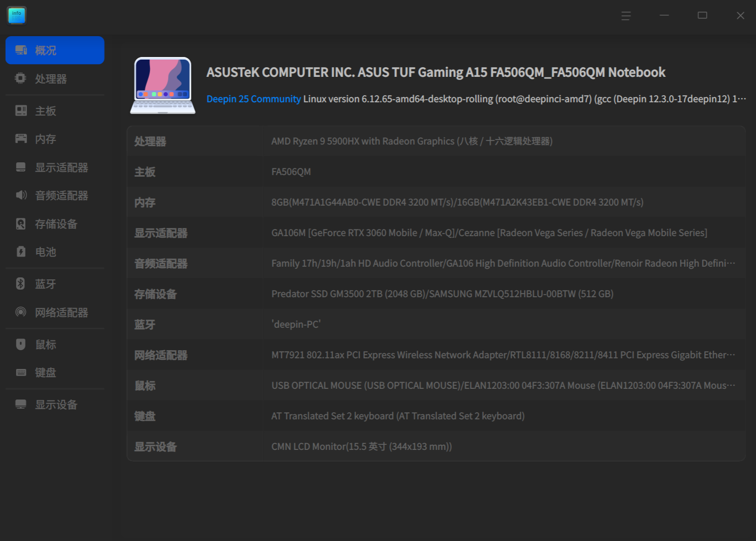Open the Deepin 25 Community link

tap(254, 99)
